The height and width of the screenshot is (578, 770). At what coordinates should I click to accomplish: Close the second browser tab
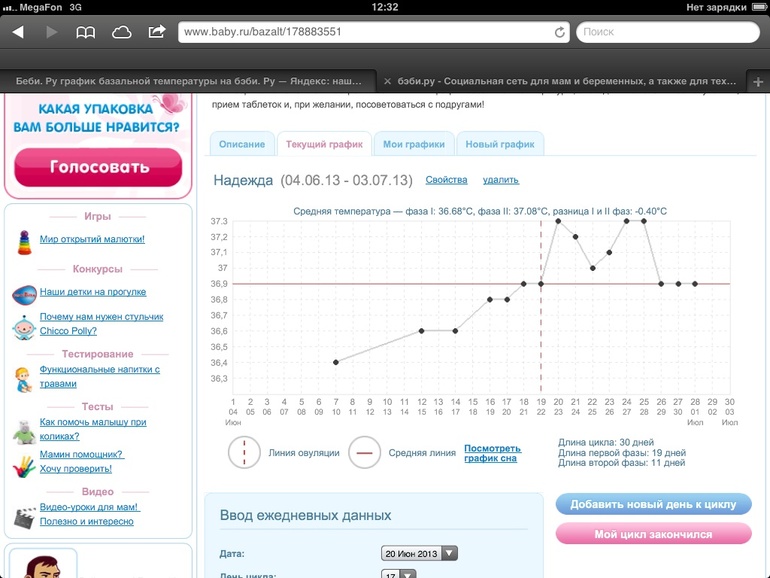(x=388, y=82)
